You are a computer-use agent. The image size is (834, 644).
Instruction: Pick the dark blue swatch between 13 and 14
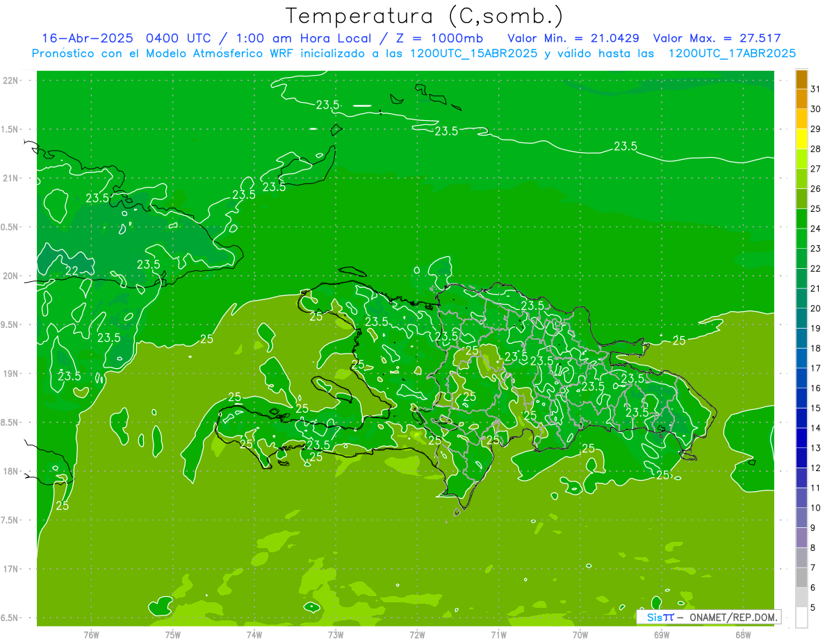(801, 438)
